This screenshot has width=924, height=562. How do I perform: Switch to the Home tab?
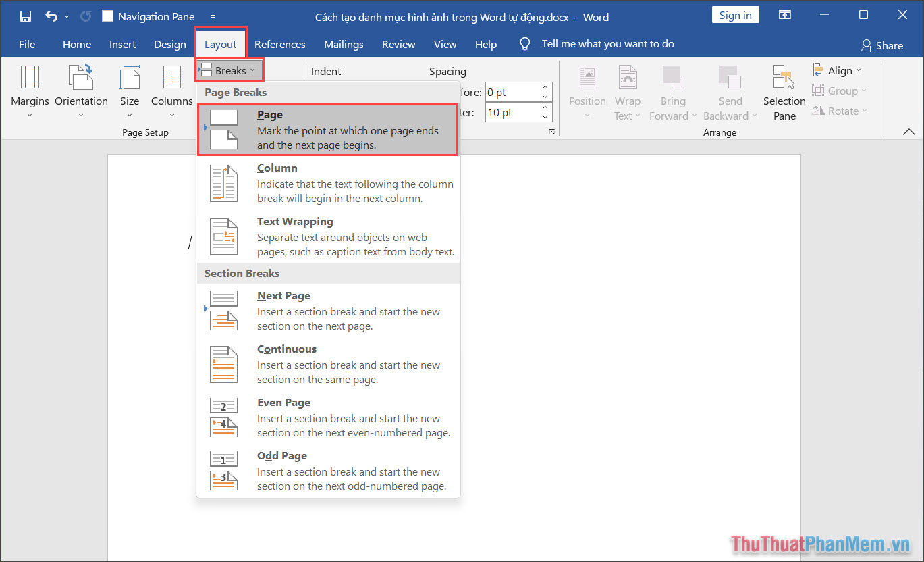pos(77,44)
